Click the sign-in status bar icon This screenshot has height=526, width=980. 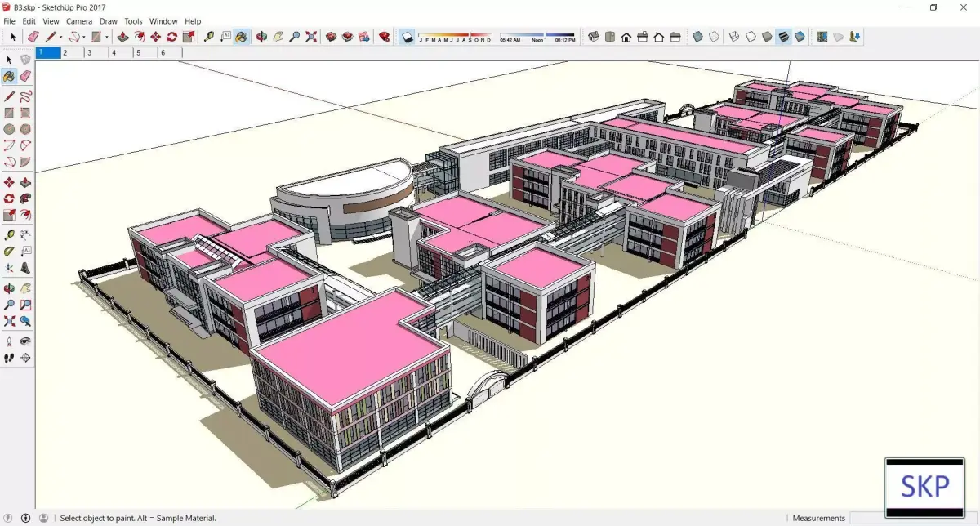click(x=43, y=518)
